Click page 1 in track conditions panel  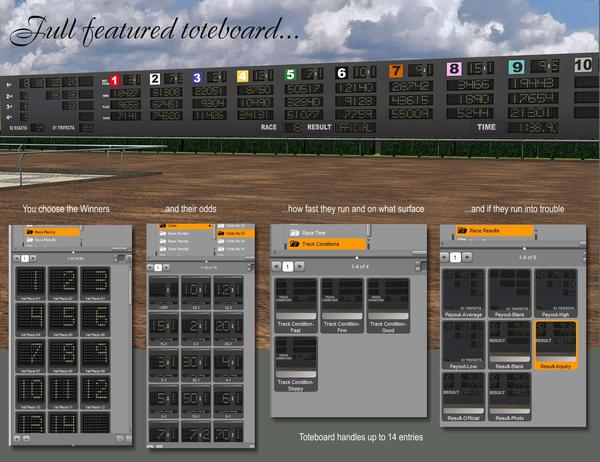click(288, 266)
